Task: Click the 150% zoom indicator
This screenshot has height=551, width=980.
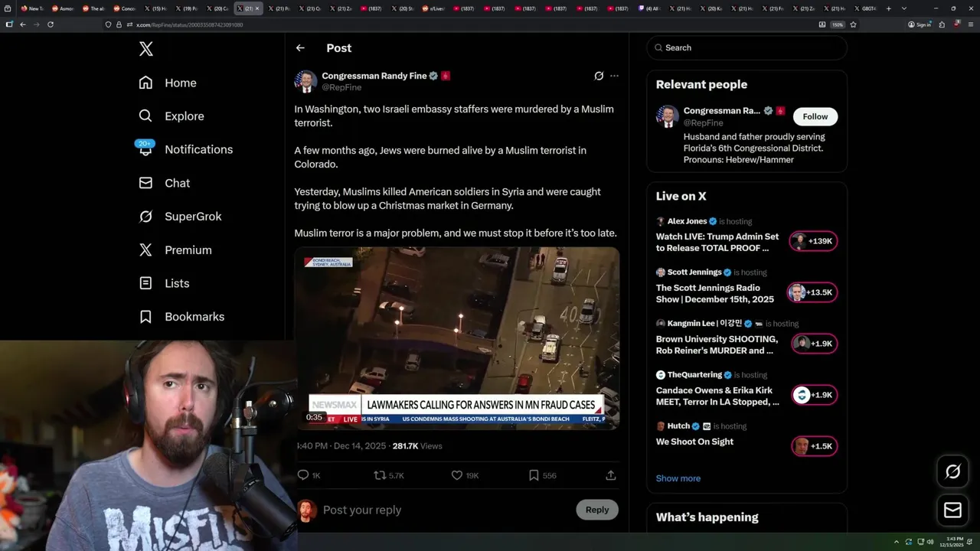Action: (x=838, y=24)
